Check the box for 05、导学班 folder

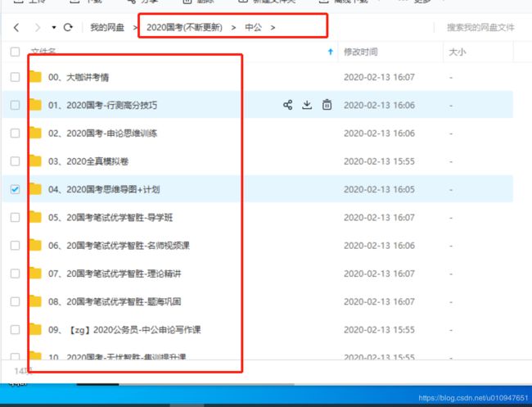(x=15, y=217)
